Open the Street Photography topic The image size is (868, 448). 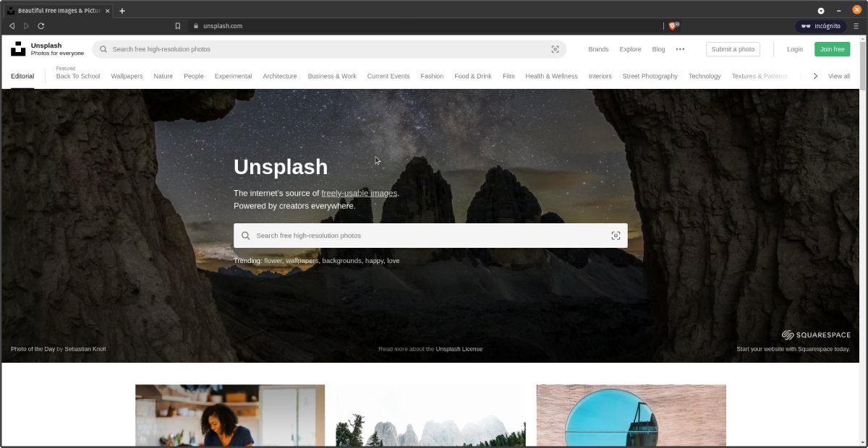pos(650,76)
